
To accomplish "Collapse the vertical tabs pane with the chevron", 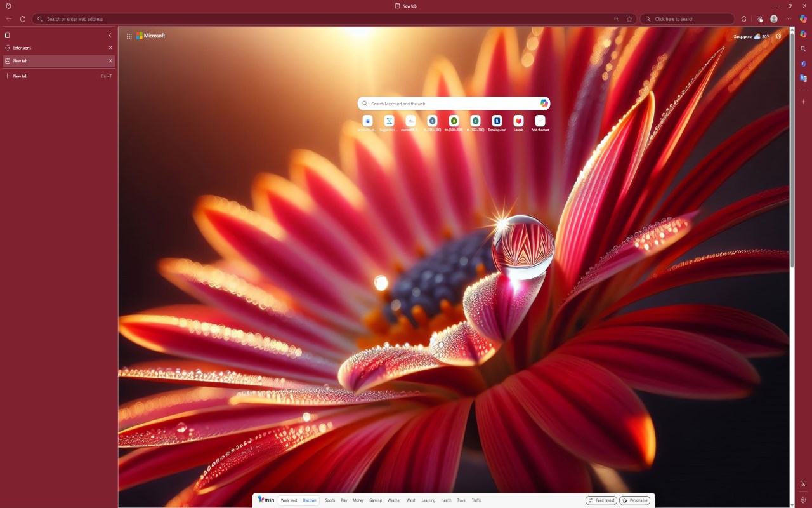I will tap(110, 36).
